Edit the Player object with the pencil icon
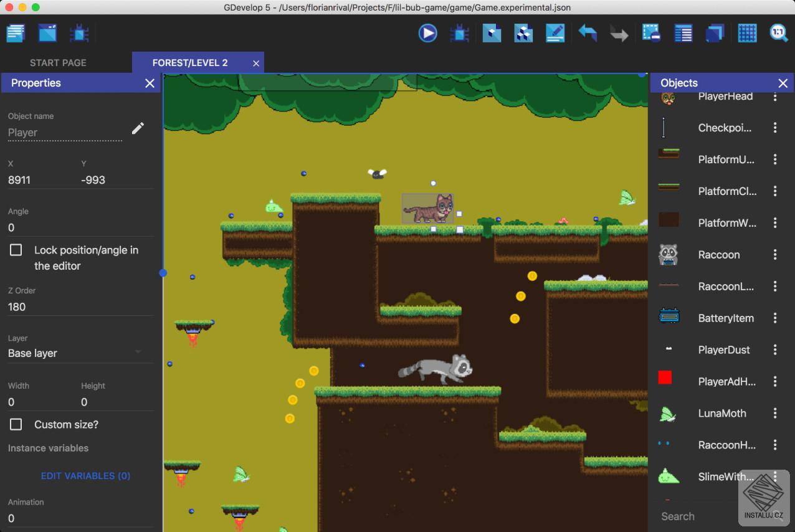Image resolution: width=795 pixels, height=532 pixels. [138, 128]
